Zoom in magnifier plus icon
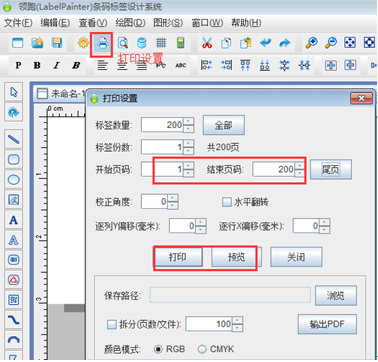Screen dimensions: 378x362 tap(311, 43)
